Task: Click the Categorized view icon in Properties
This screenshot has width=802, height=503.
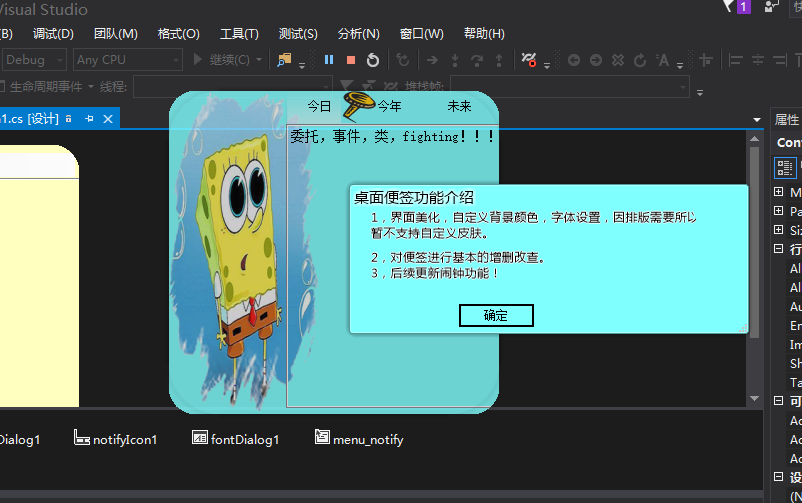Action: point(785,167)
